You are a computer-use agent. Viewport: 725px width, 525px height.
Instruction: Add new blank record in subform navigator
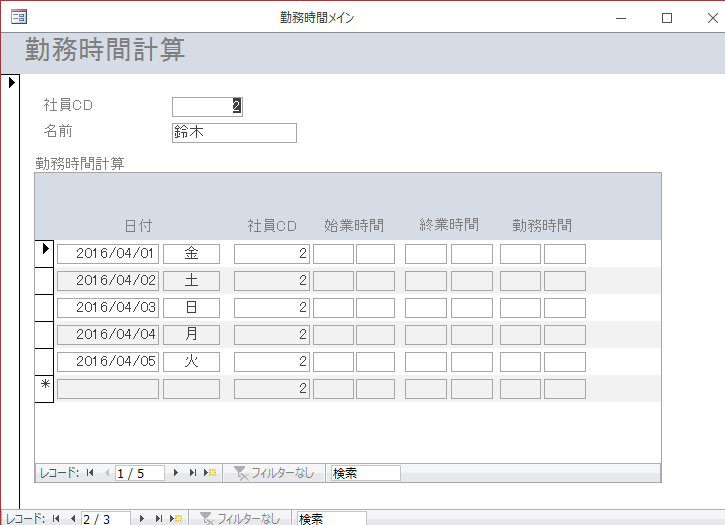pyautogui.click(x=210, y=473)
